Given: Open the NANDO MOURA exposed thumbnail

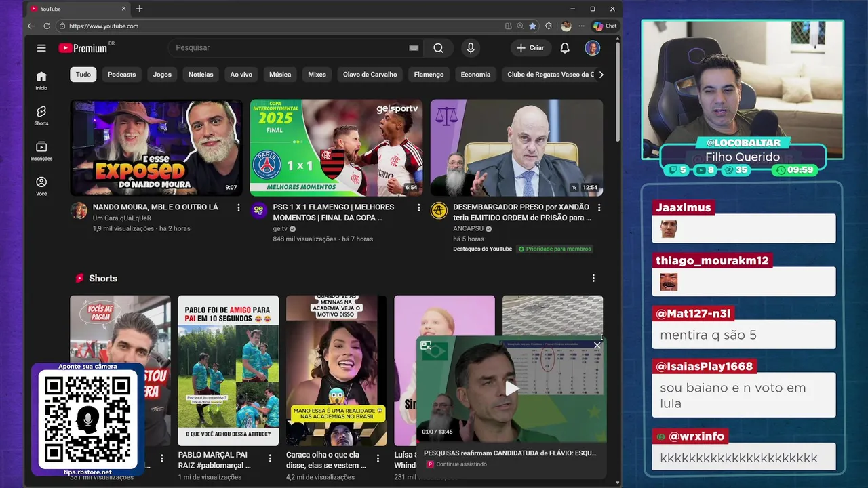Looking at the screenshot, I should pos(156,148).
